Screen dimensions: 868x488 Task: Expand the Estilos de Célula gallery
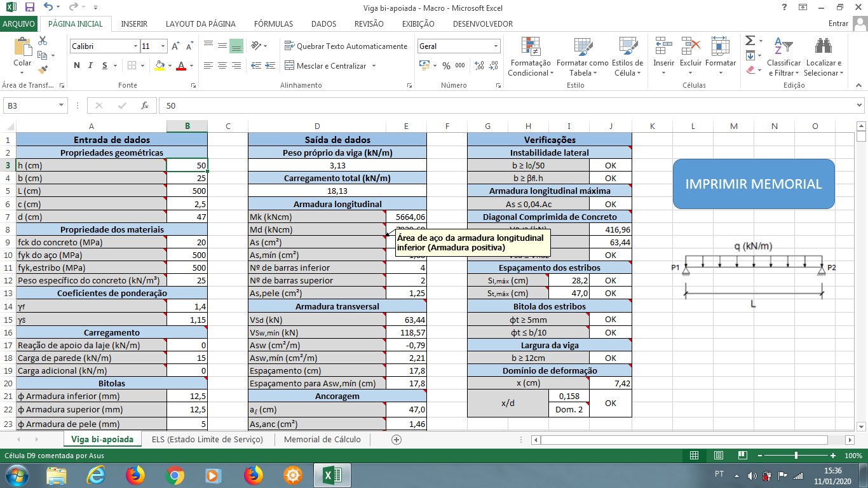pyautogui.click(x=627, y=56)
